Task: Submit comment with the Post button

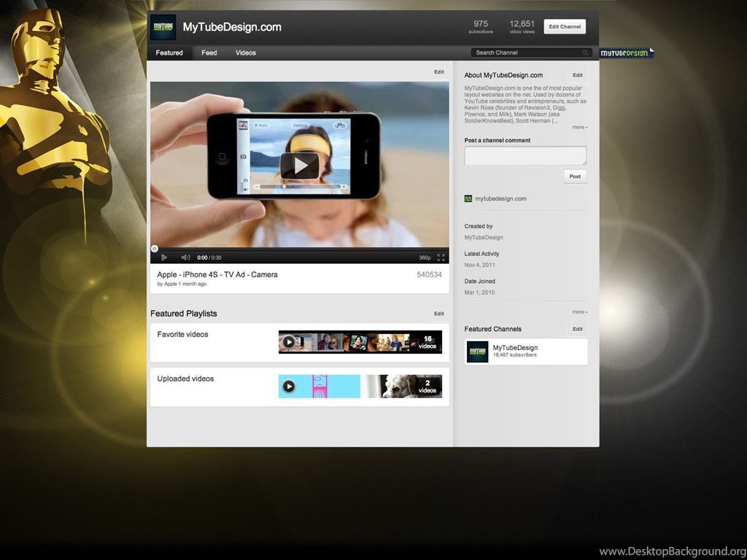Action: [575, 176]
